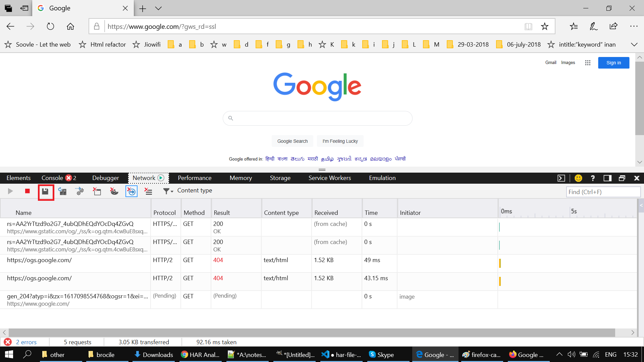Open the Gmail link
Viewport: 644px width, 362px height.
pyautogui.click(x=551, y=63)
